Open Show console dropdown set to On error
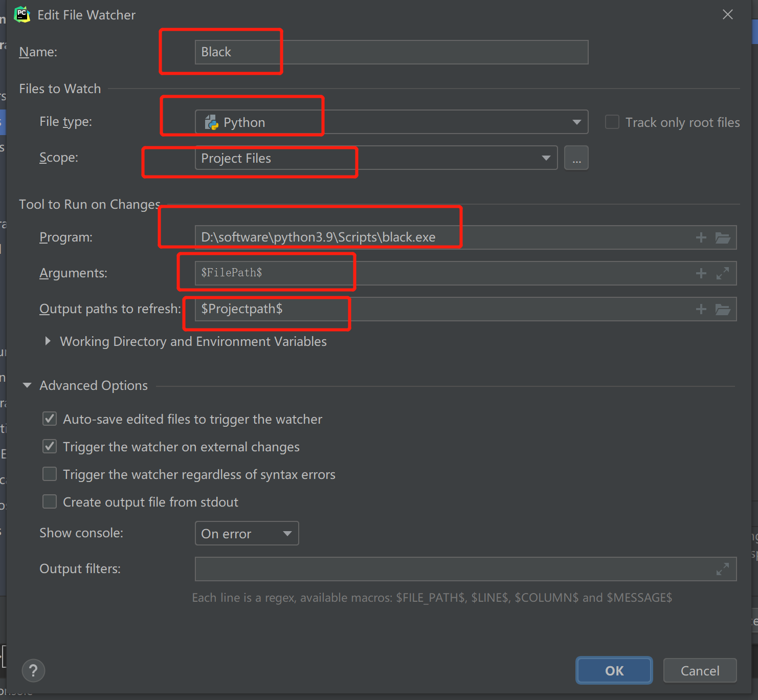The width and height of the screenshot is (758, 700). pyautogui.click(x=247, y=534)
